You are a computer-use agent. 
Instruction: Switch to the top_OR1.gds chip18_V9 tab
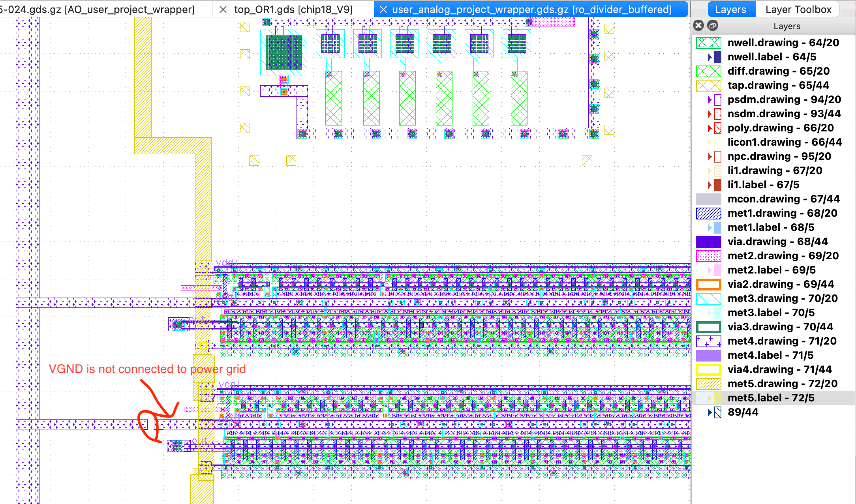click(293, 9)
